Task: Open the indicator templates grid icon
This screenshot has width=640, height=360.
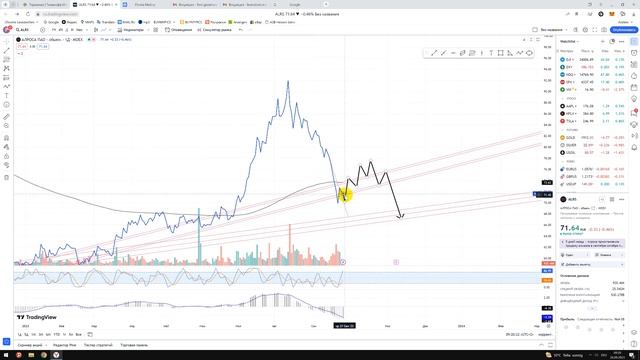Action: [x=156, y=30]
